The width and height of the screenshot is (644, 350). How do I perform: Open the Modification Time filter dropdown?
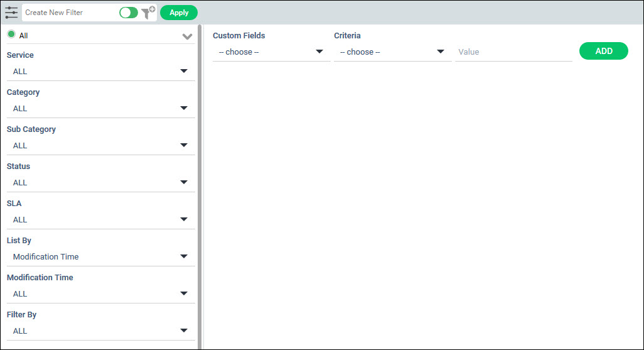[x=100, y=293]
